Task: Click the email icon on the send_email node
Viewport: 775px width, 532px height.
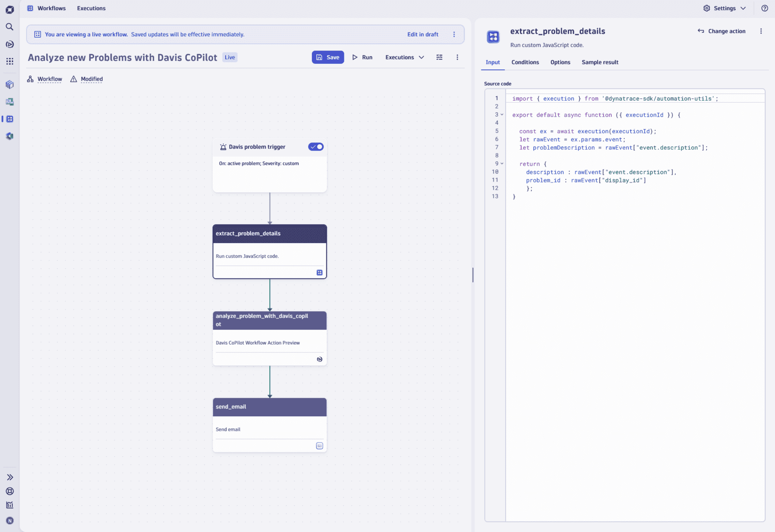Action: (x=319, y=445)
